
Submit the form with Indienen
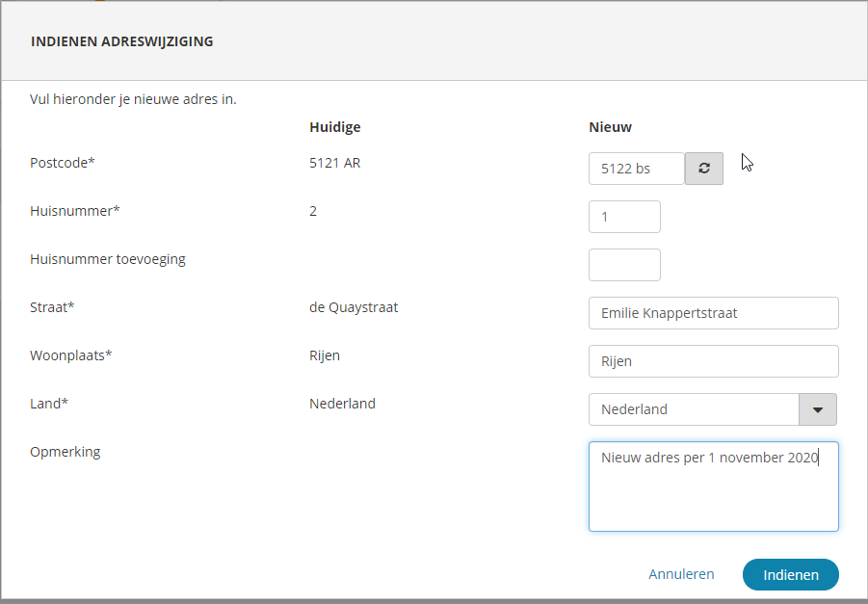coord(790,575)
